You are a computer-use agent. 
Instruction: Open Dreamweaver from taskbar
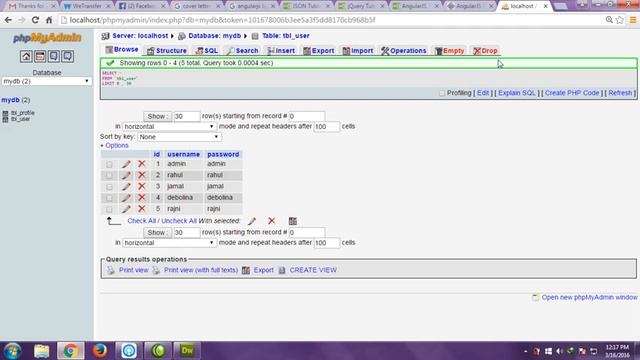point(187,351)
